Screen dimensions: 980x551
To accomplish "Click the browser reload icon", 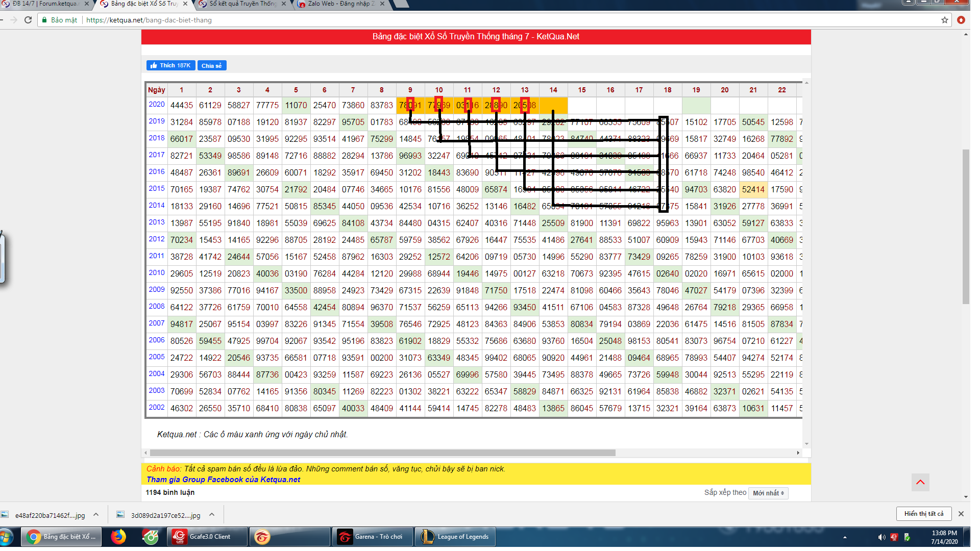I will [28, 20].
